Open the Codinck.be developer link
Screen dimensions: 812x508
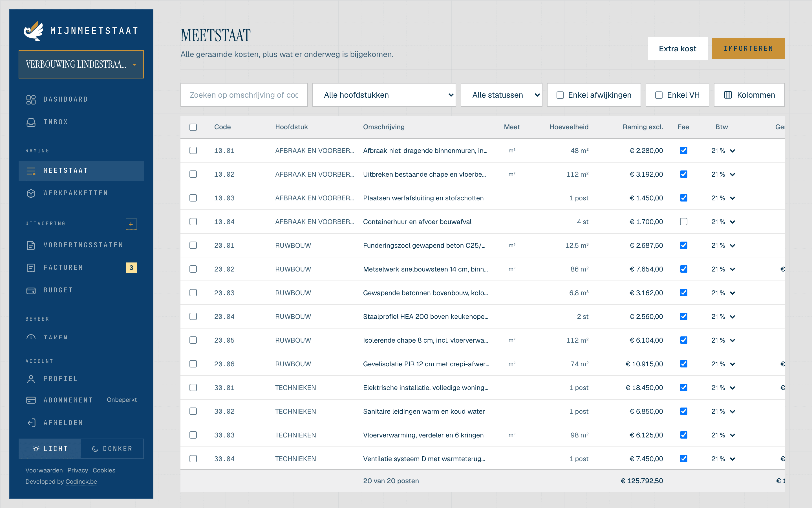point(81,481)
